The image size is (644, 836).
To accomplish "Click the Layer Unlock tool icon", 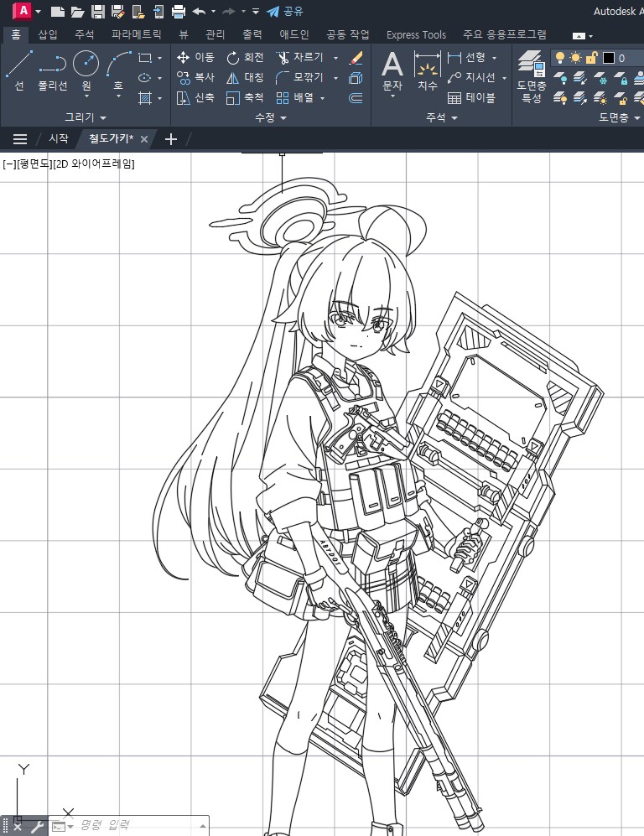I will [620, 98].
